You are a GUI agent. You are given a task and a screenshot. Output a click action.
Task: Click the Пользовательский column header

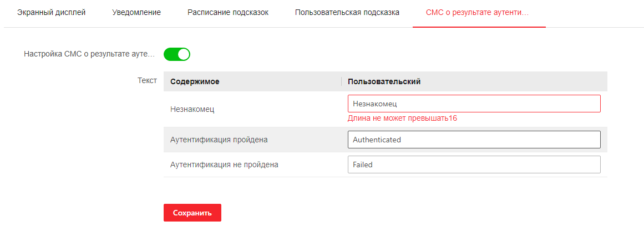pyautogui.click(x=384, y=81)
